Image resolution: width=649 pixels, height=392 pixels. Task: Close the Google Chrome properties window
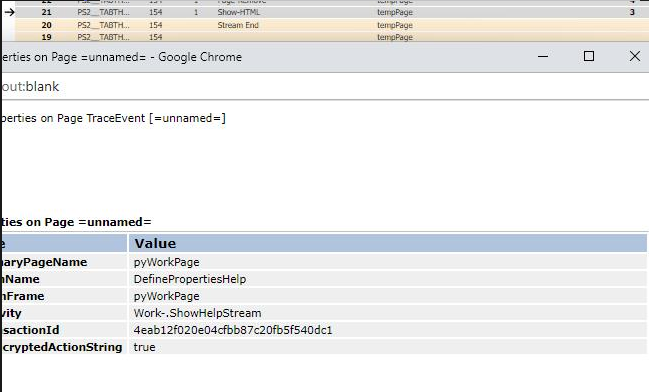(x=635, y=56)
